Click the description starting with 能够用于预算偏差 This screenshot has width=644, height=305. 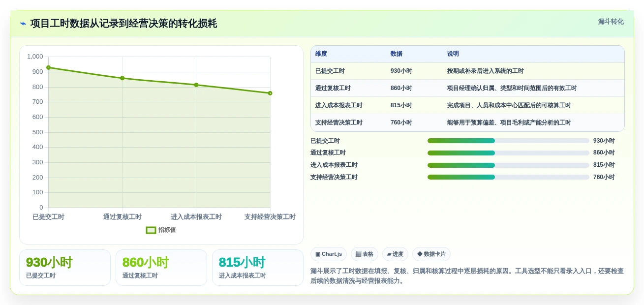pos(509,122)
